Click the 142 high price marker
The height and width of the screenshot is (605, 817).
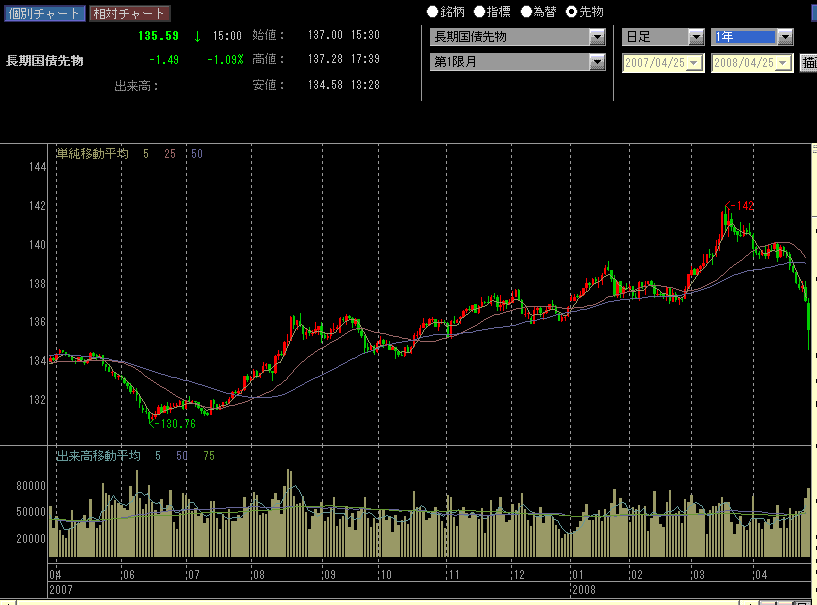pos(741,205)
